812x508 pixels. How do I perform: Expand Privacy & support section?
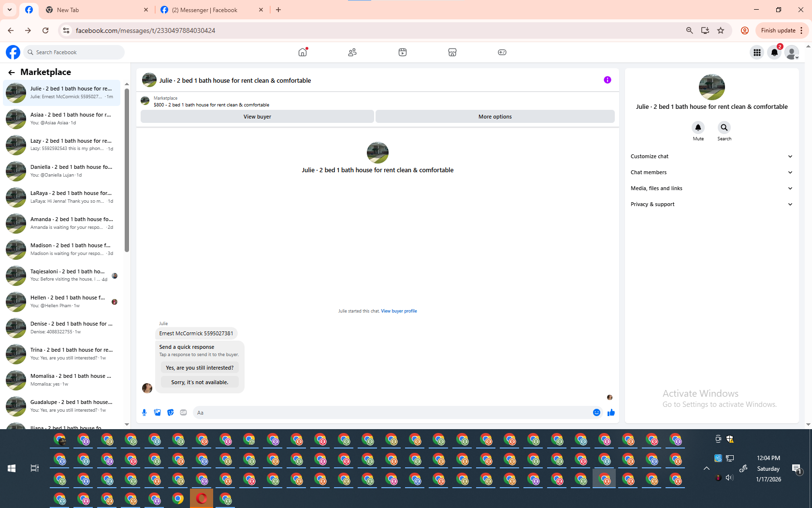711,204
